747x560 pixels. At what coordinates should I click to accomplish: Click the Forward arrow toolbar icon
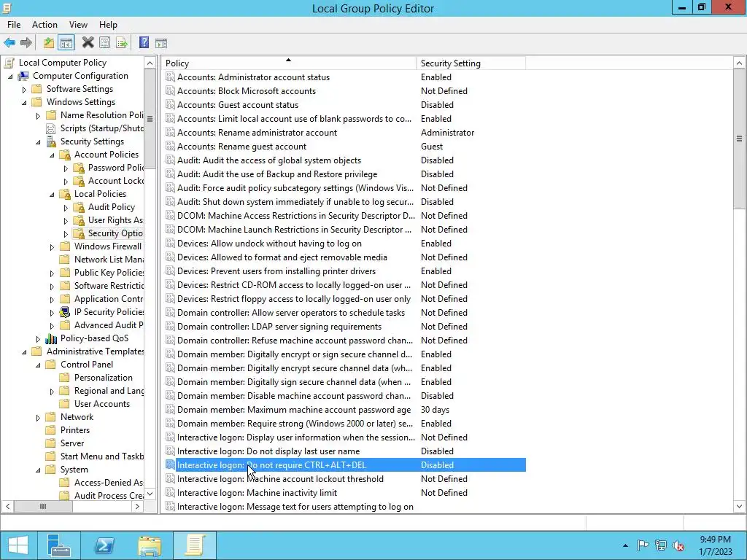click(26, 43)
